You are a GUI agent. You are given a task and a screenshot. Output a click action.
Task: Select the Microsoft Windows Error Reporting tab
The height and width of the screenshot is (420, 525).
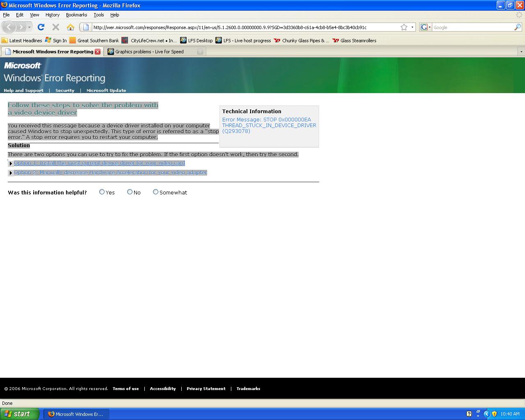tap(52, 52)
